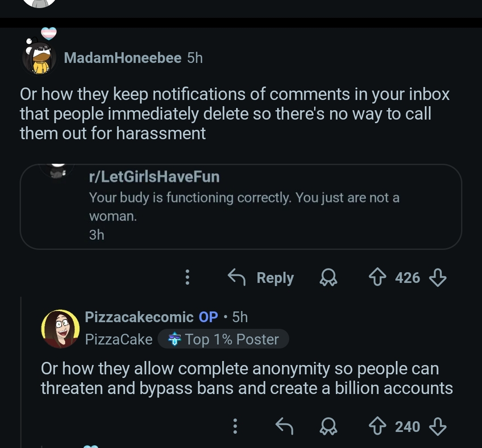Open the Pizzacakecomic username link
This screenshot has height=448, width=482.
[x=139, y=317]
